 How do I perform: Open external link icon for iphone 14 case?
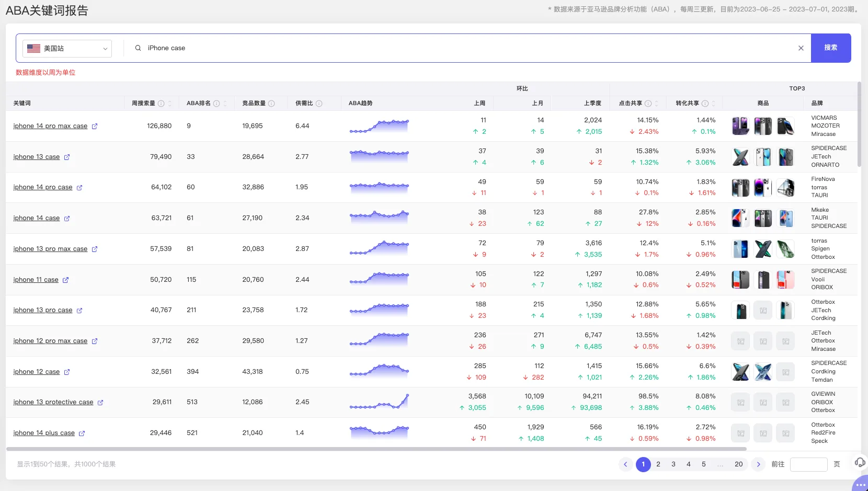coord(67,218)
